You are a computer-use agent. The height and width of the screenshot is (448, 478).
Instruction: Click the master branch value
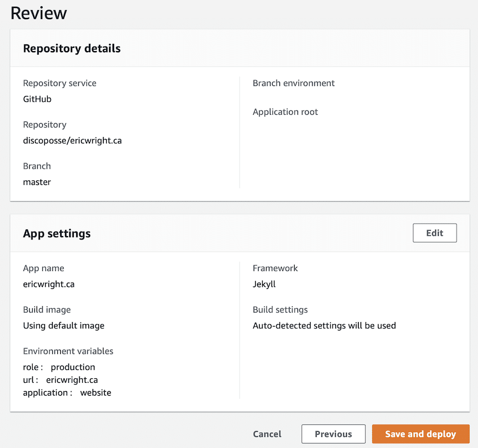click(x=37, y=182)
